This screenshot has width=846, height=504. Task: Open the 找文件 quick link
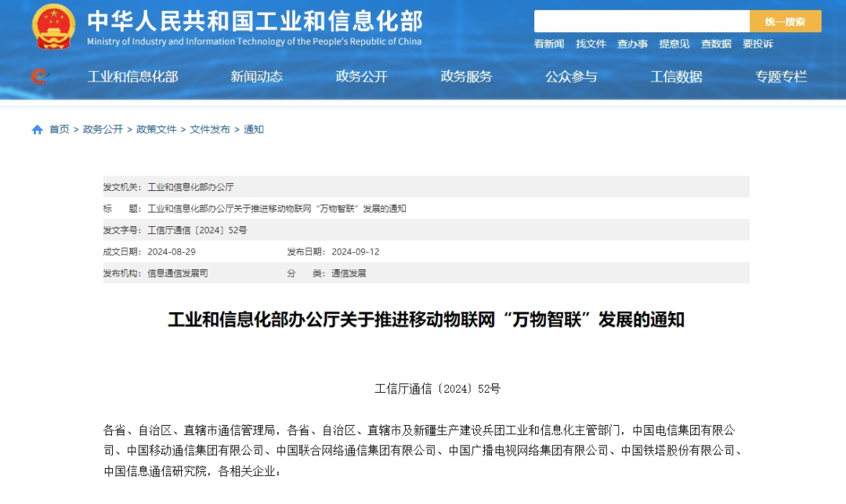591,44
